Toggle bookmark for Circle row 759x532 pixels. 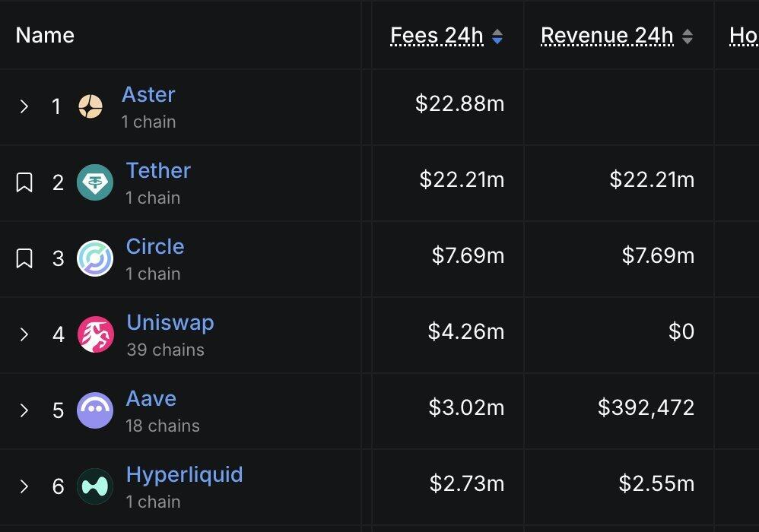(24, 258)
